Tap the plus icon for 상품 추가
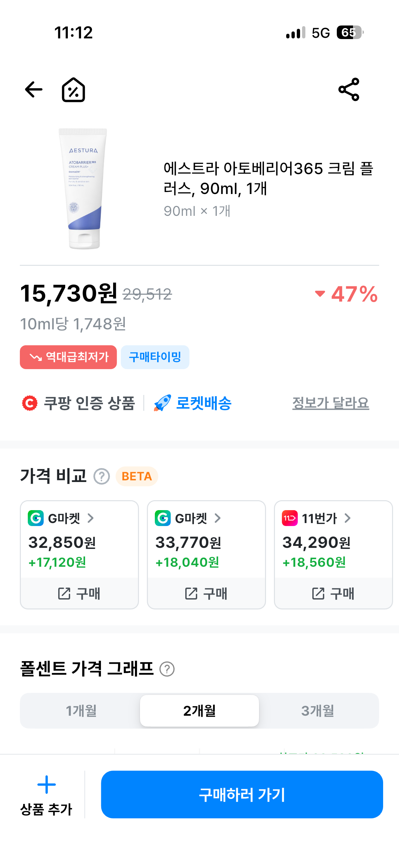The width and height of the screenshot is (399, 868). click(46, 785)
